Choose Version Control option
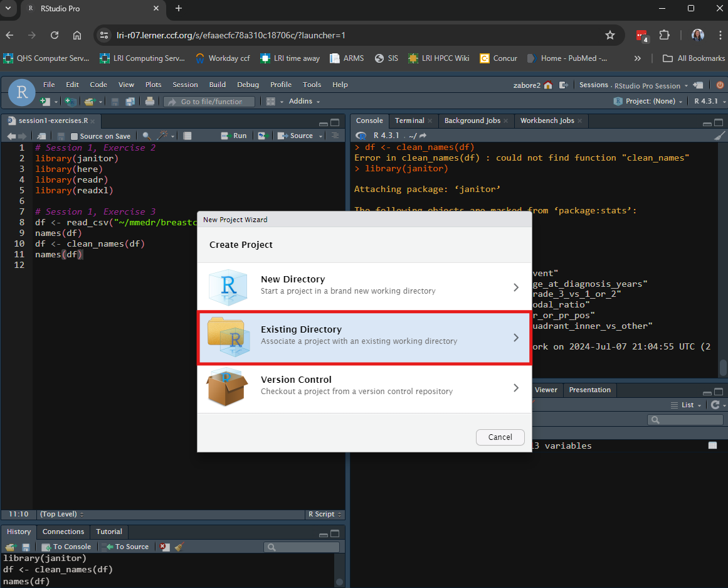This screenshot has width=728, height=588. pyautogui.click(x=364, y=388)
